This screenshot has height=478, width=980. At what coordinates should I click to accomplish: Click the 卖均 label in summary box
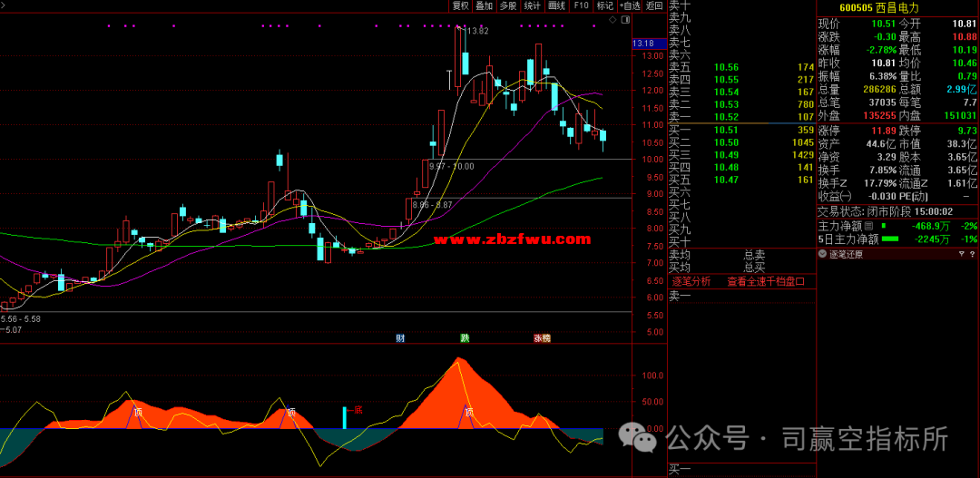click(678, 254)
